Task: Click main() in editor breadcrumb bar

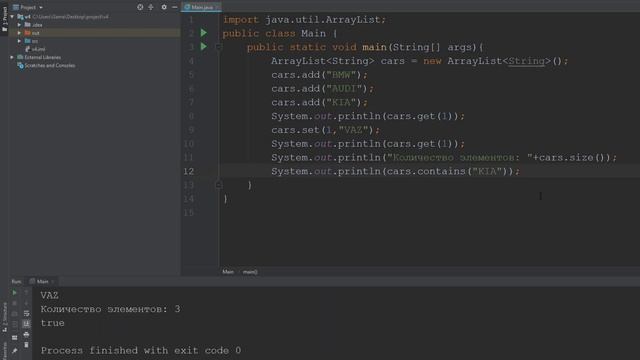Action: [250, 272]
